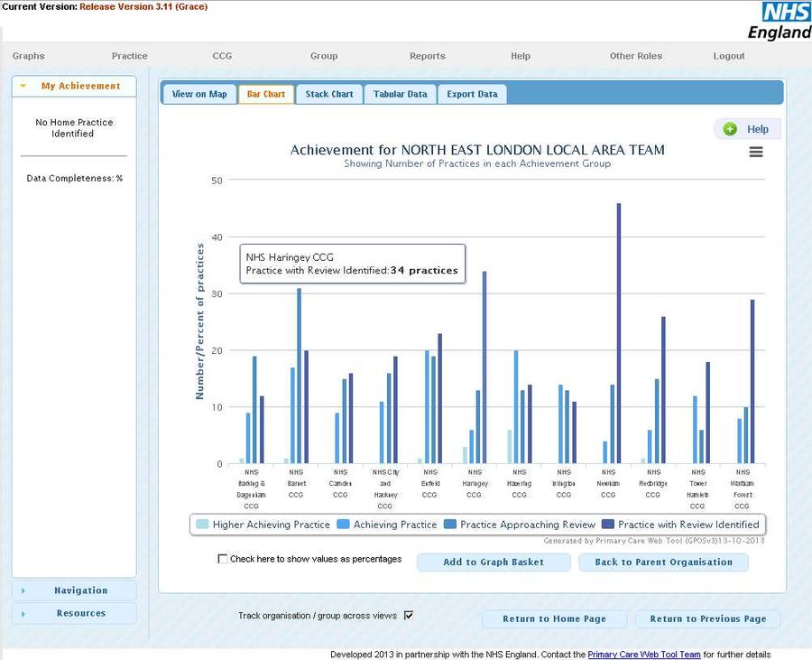The width and height of the screenshot is (812, 660).
Task: Click No Home Practice Identified text
Action: coord(74,128)
